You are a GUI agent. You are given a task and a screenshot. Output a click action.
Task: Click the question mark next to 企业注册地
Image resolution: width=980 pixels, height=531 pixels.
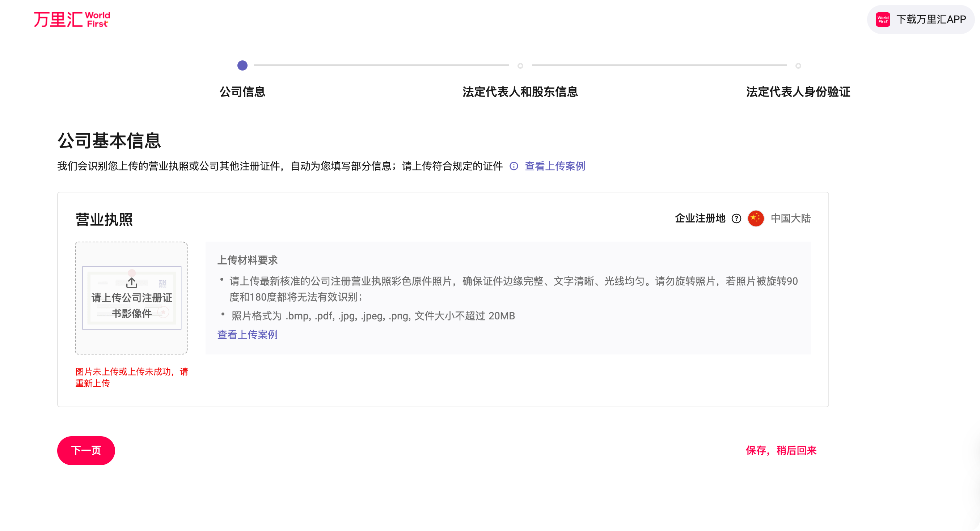[736, 219]
